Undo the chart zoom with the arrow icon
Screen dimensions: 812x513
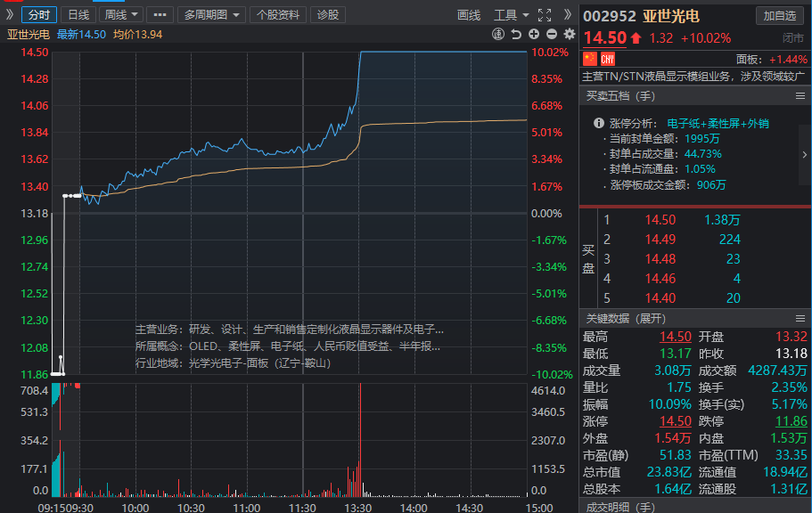[x=516, y=34]
